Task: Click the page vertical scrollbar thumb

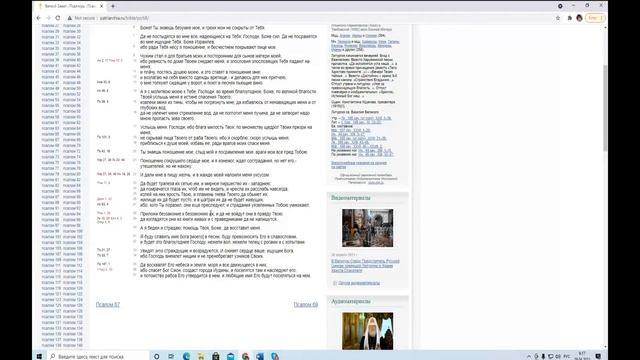Action: coord(605,107)
